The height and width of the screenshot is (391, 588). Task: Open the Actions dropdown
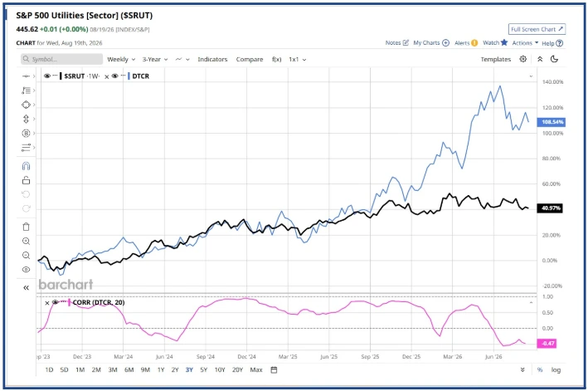click(525, 43)
